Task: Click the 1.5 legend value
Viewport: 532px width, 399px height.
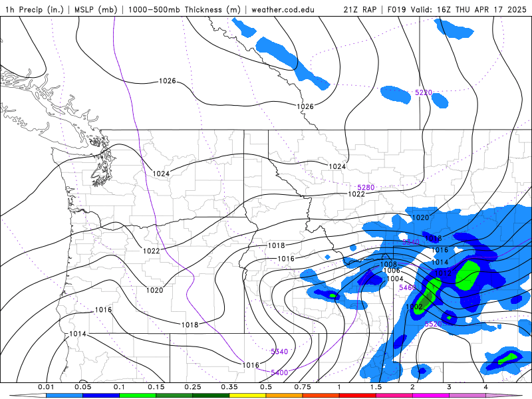Action: click(376, 387)
